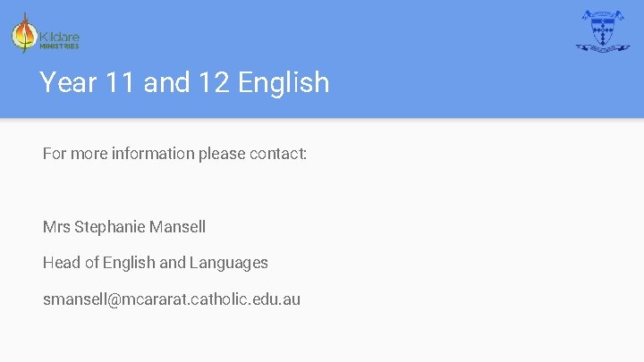This screenshot has width=644, height=362.
Task: Click "Head of English and Languages" line
Action: pyautogui.click(x=156, y=263)
